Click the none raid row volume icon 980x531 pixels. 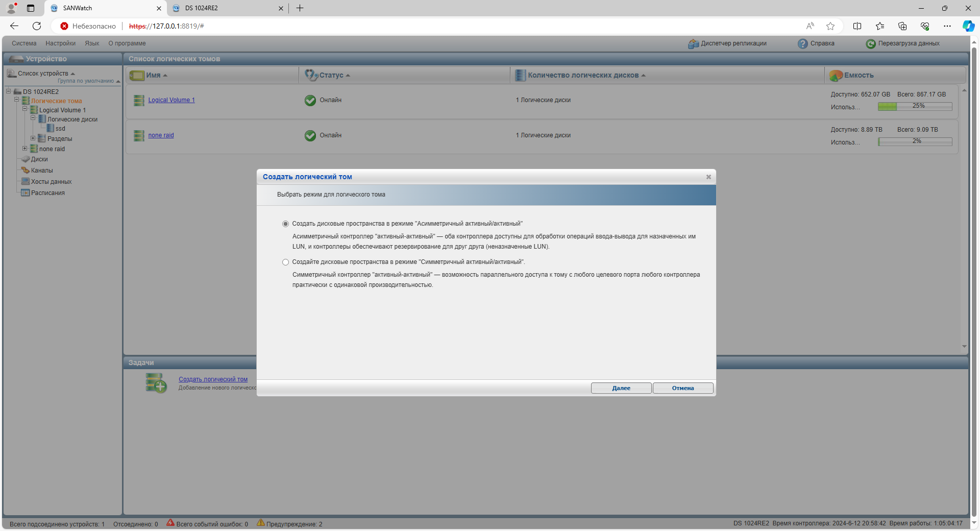pos(139,135)
